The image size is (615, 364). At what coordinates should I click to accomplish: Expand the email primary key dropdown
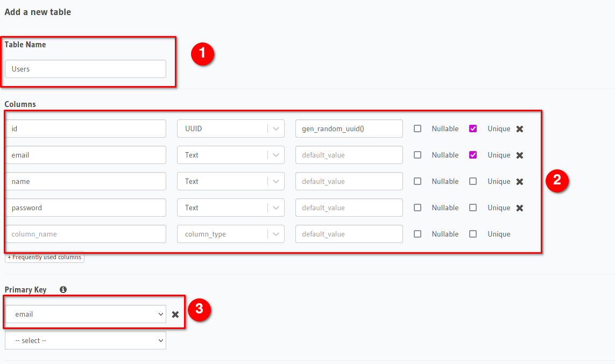click(x=86, y=315)
